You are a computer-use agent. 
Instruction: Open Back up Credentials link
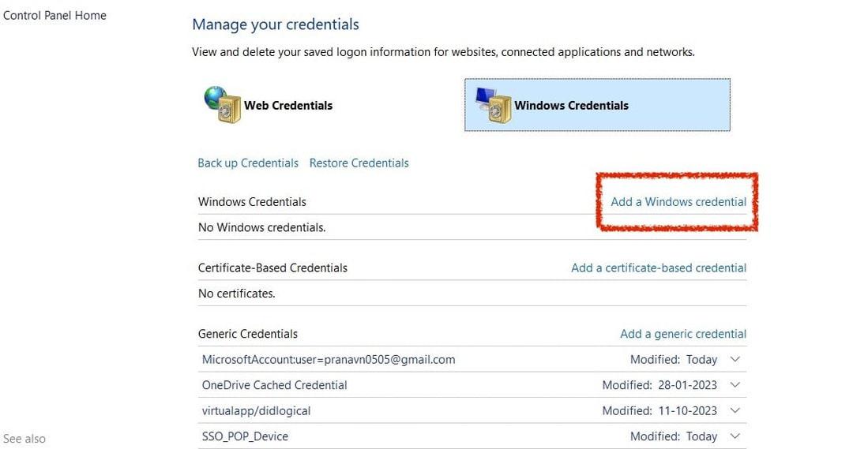(x=248, y=163)
